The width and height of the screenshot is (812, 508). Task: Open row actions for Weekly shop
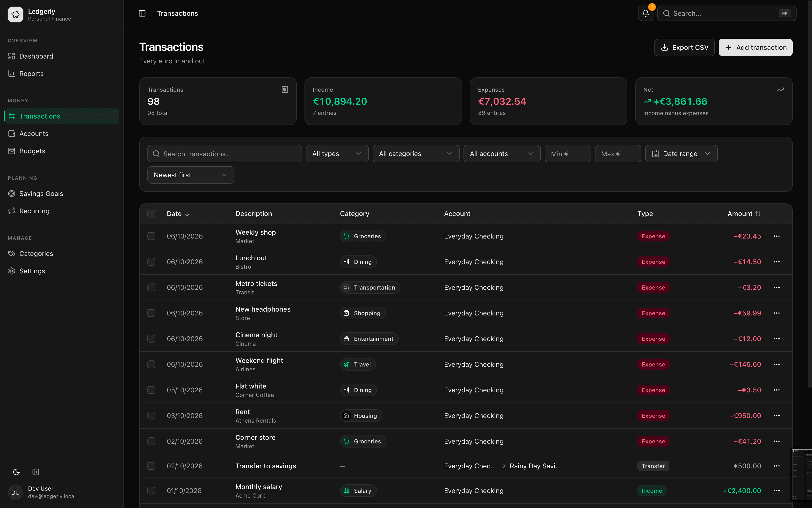(x=776, y=236)
